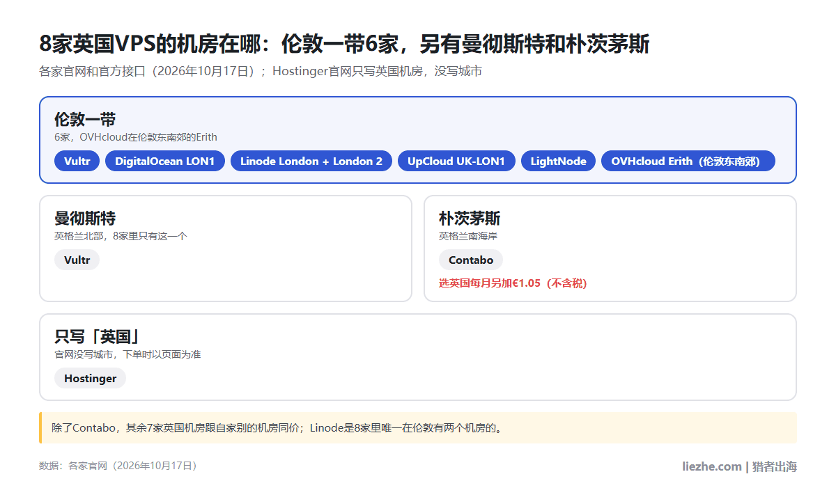The image size is (836, 504).
Task: Click the yellow note starting with 除了Contabo
Action: point(418,427)
